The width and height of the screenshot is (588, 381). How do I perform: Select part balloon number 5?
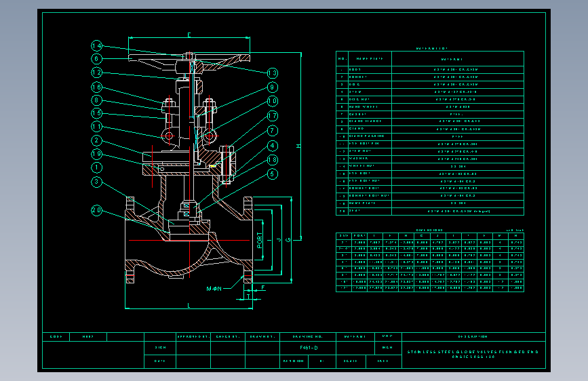click(273, 174)
